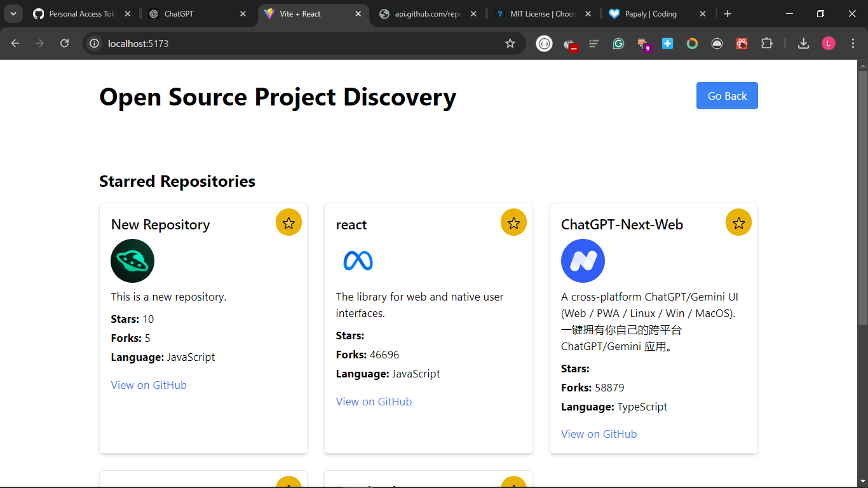Open the Downloads icon in toolbar
This screenshot has height=488, width=868.
[803, 43]
